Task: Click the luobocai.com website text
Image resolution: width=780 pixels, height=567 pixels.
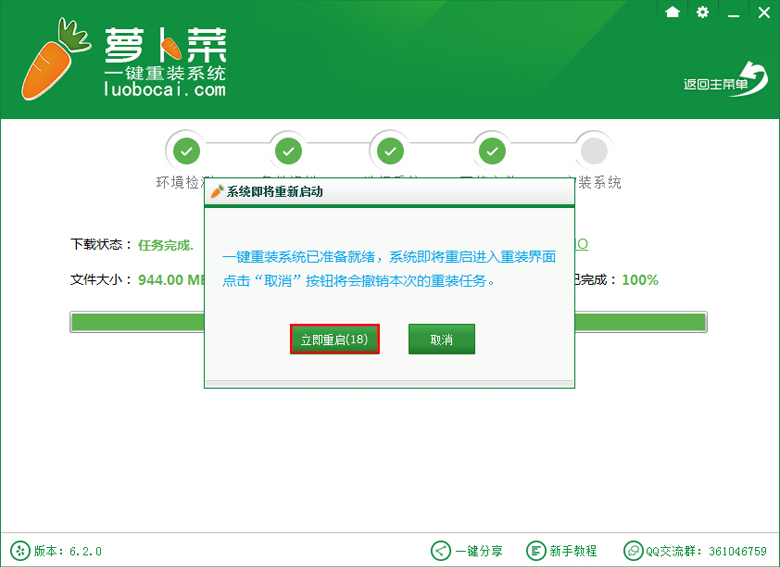Action: [165, 90]
